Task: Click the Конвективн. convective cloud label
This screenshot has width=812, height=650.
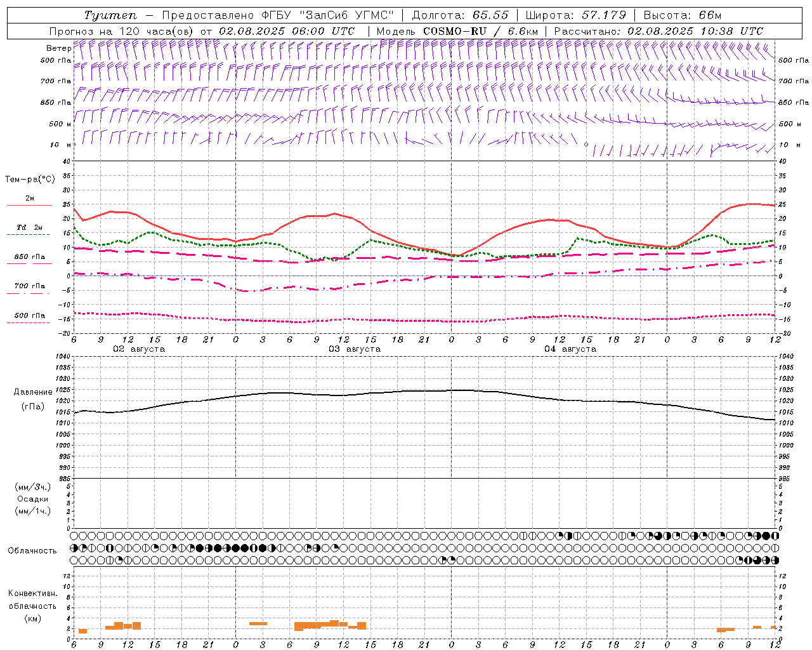Action: [33, 594]
